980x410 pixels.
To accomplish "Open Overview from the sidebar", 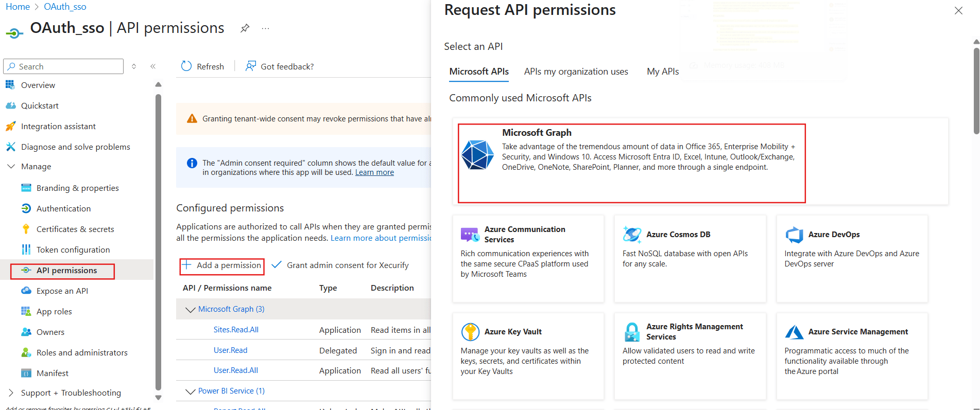I will click(x=38, y=85).
